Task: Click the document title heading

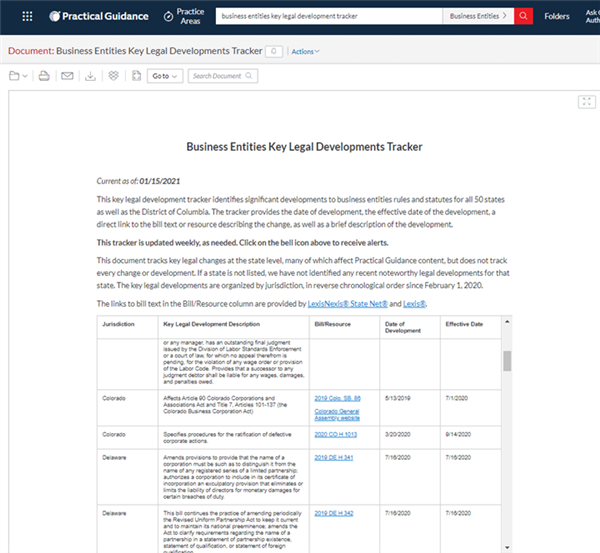Action: [304, 147]
